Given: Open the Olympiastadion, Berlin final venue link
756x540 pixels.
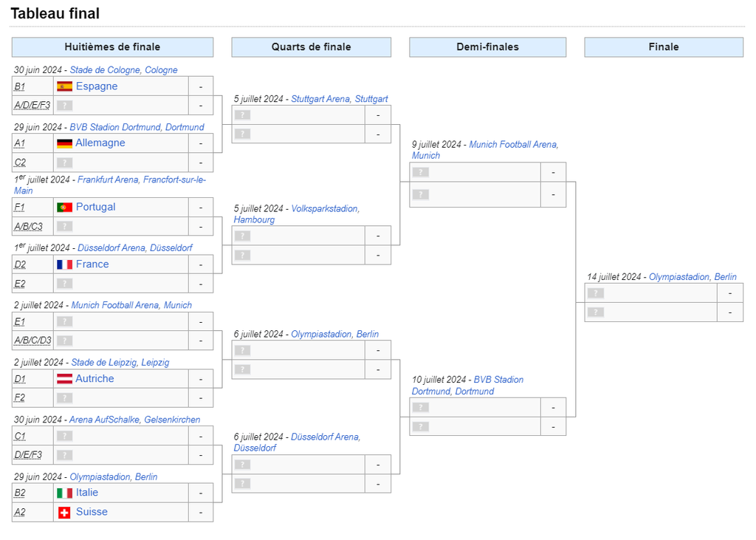Looking at the screenshot, I should [x=693, y=277].
